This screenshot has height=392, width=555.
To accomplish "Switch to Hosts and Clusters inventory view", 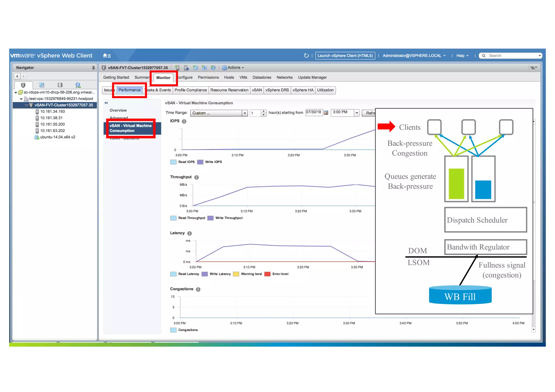I will pyautogui.click(x=23, y=85).
